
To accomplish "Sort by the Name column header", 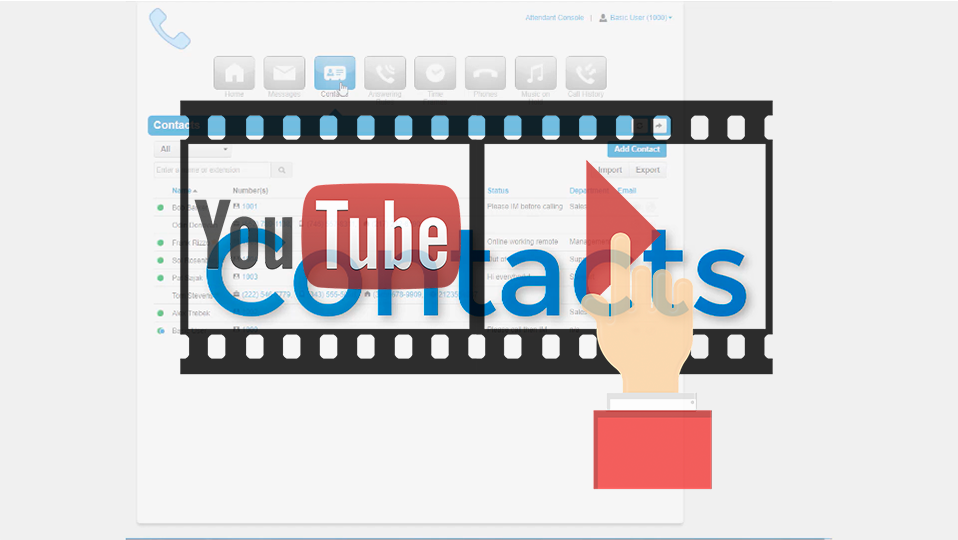I will click(x=184, y=191).
